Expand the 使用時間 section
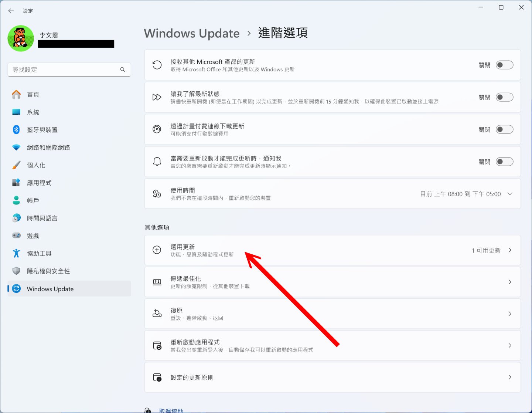Screen dimensions: 532x413 pyautogui.click(x=510, y=193)
